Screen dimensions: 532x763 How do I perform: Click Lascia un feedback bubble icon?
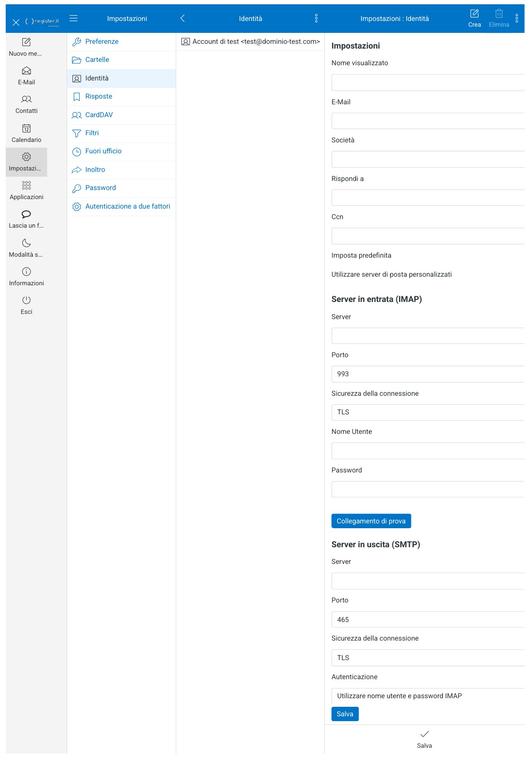pos(27,214)
